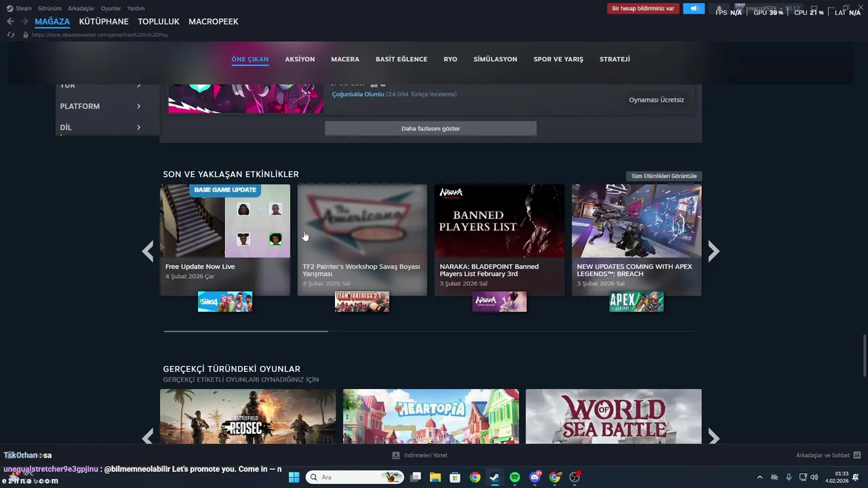The height and width of the screenshot is (488, 868).
Task: Show next Gerçekçi games carousel arrow
Action: [713, 436]
